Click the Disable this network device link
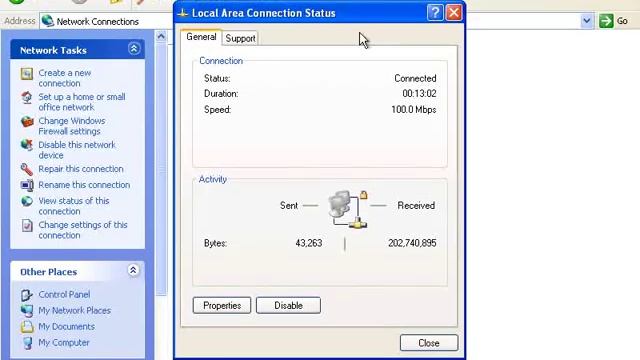The width and height of the screenshot is (640, 360). point(77,150)
